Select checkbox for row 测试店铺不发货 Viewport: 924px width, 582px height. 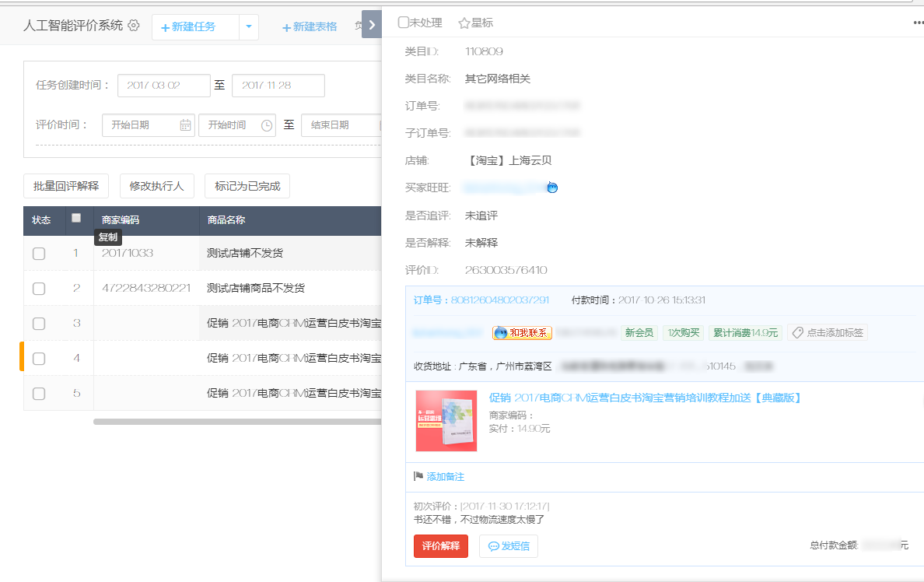(x=39, y=254)
